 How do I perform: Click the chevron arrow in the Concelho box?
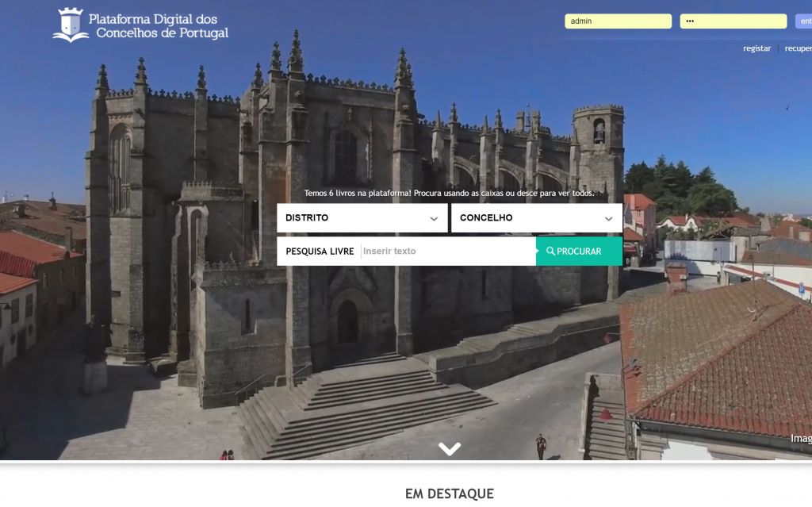pyautogui.click(x=608, y=219)
